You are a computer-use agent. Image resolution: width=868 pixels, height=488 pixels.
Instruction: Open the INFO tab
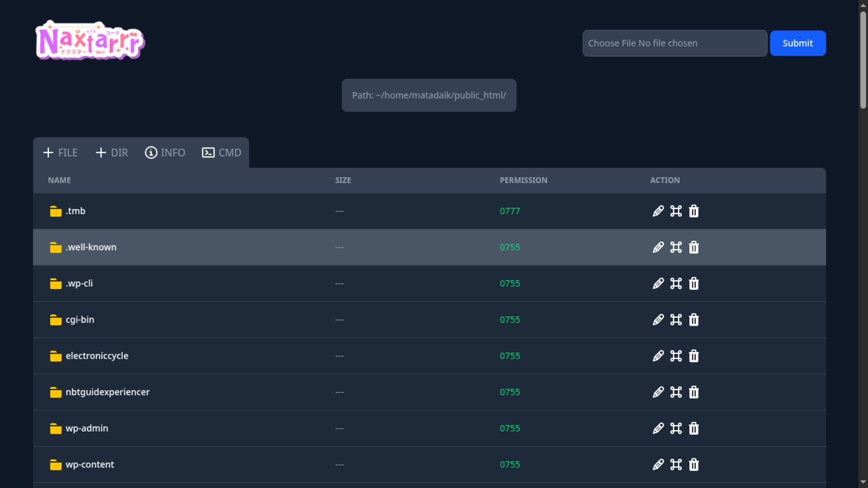(165, 153)
